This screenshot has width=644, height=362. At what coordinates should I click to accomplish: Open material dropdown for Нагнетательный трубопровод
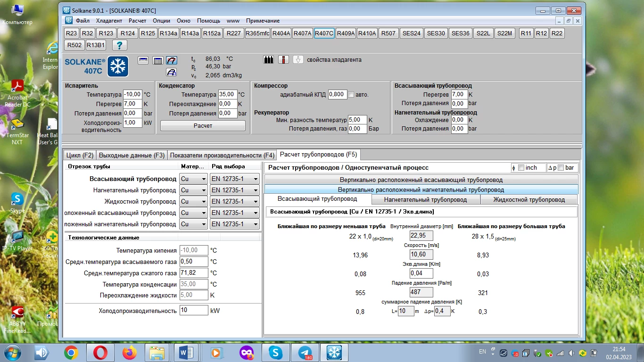coord(194,190)
